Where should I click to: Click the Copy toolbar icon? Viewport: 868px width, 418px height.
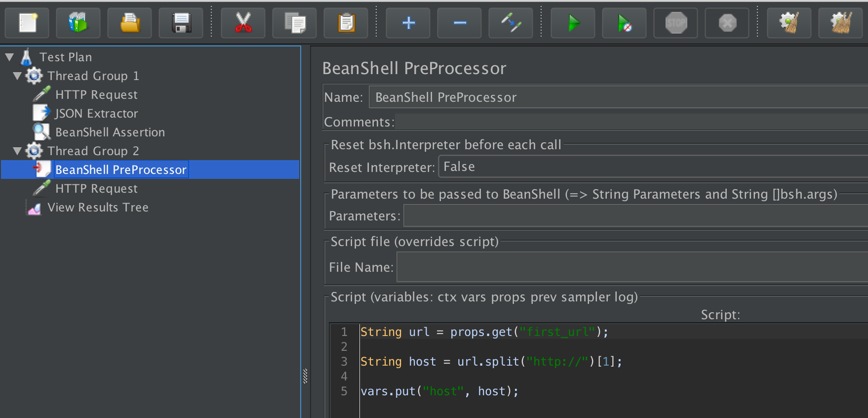[294, 23]
